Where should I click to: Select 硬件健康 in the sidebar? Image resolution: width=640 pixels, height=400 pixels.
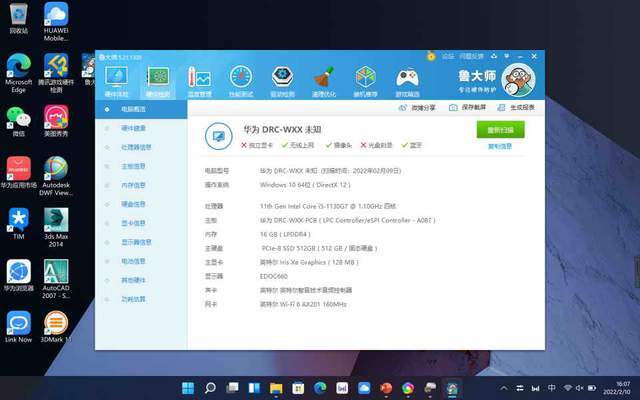[141, 128]
